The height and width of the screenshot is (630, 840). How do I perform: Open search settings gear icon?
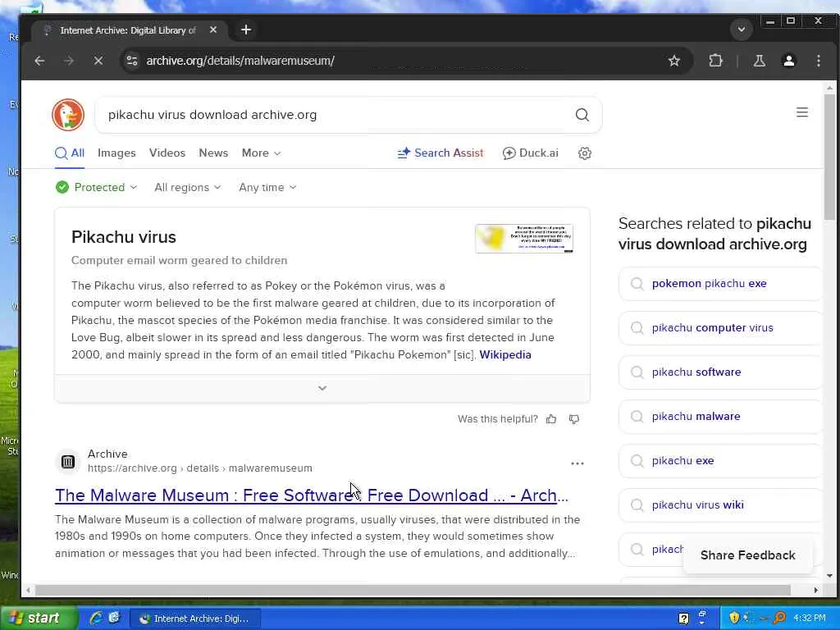[584, 153]
